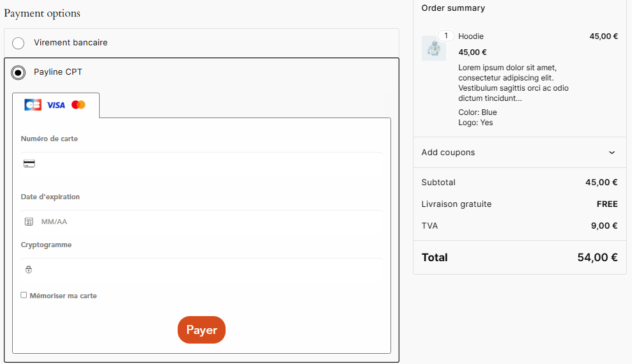The height and width of the screenshot is (364, 632).
Task: Click the lock icon in Cryptogramme field
Action: [x=29, y=269]
